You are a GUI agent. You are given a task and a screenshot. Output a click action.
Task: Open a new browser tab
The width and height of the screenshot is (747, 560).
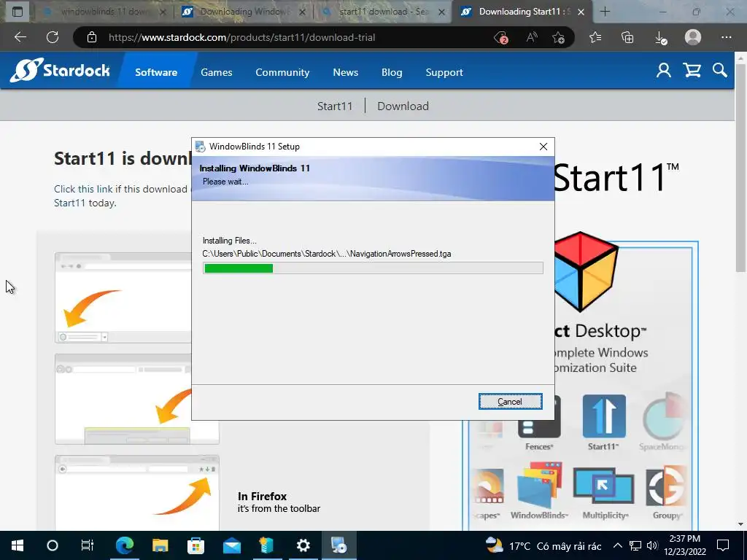605,12
